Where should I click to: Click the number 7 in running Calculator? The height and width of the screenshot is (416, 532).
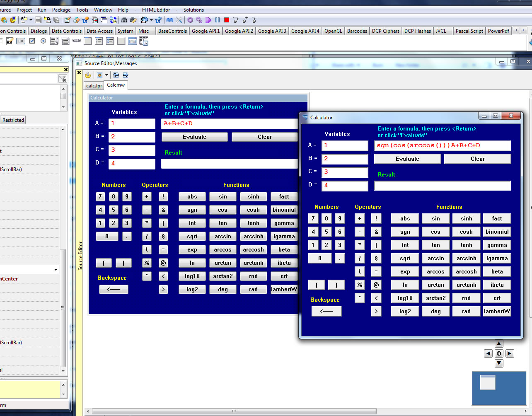[313, 218]
